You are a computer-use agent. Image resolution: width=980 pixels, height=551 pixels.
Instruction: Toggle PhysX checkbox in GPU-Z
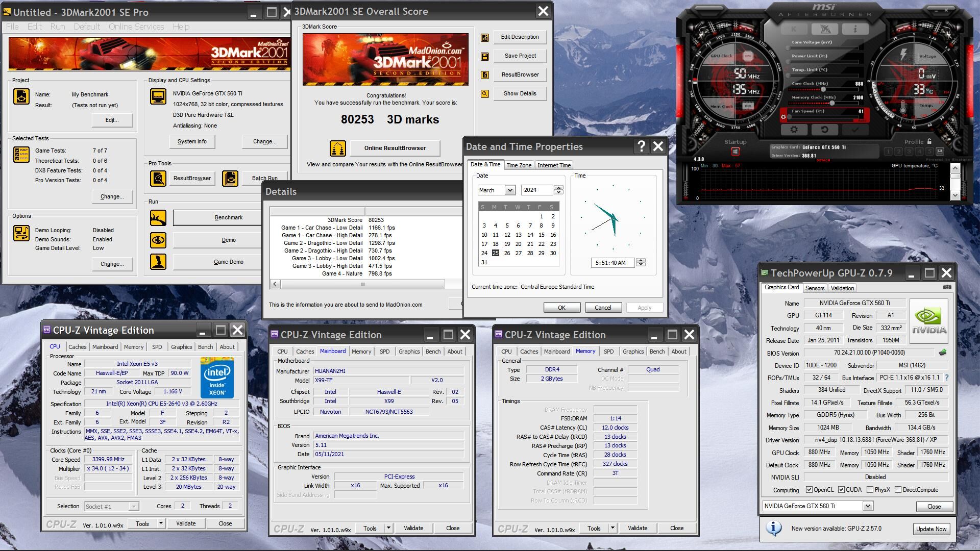(869, 490)
